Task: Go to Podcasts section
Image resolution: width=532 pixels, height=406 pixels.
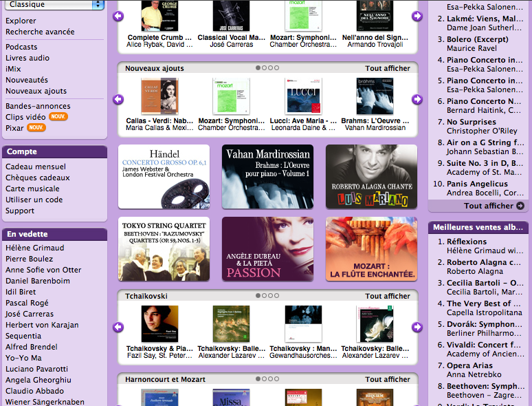Action: (x=21, y=47)
